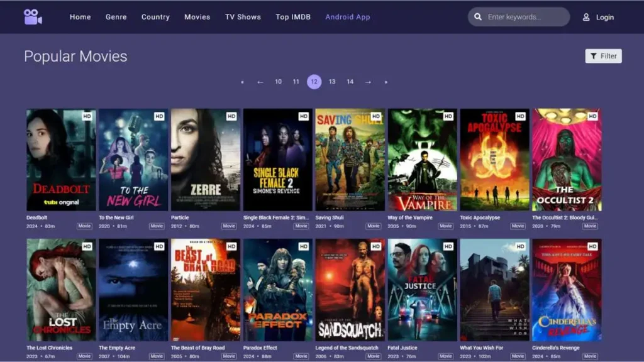
Task: Open the Country menu
Action: click(x=155, y=17)
